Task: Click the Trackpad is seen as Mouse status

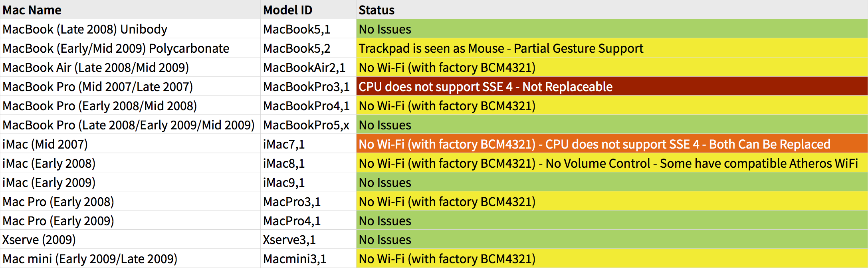Action: point(501,48)
